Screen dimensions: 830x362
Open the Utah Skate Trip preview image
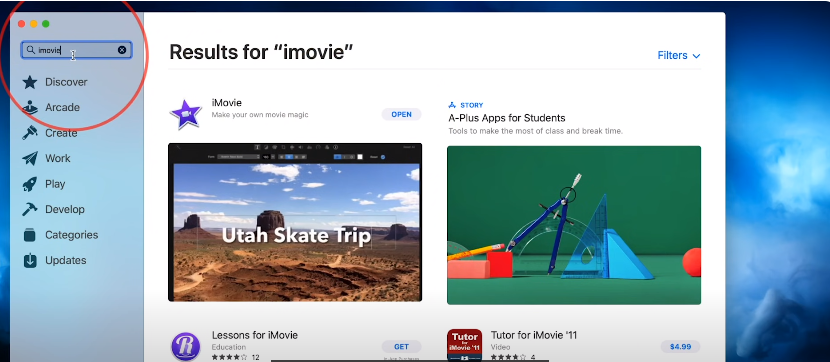(x=295, y=222)
